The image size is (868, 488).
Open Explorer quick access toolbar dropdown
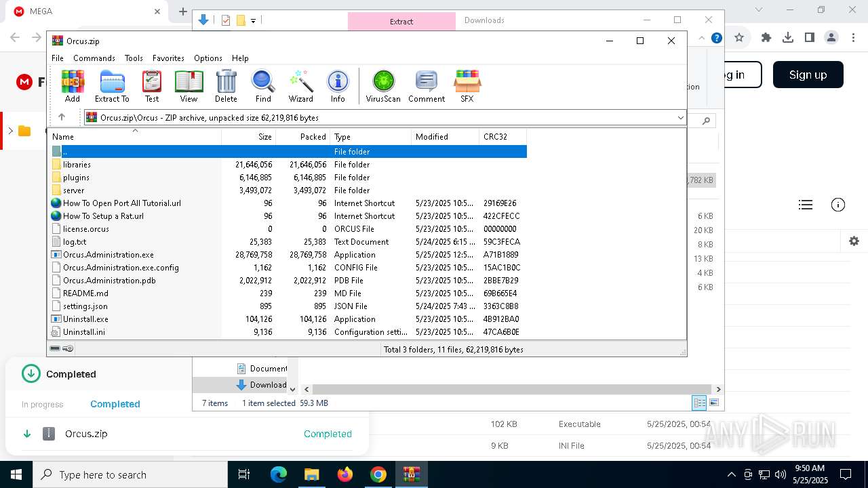[253, 21]
